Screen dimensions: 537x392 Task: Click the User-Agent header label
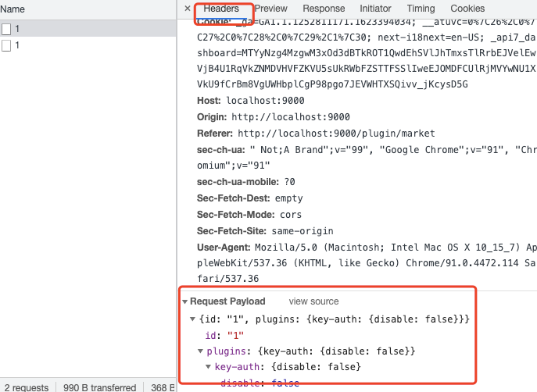click(224, 248)
